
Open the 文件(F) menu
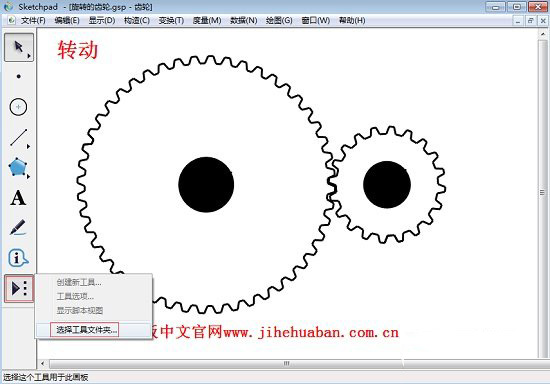pyautogui.click(x=33, y=21)
